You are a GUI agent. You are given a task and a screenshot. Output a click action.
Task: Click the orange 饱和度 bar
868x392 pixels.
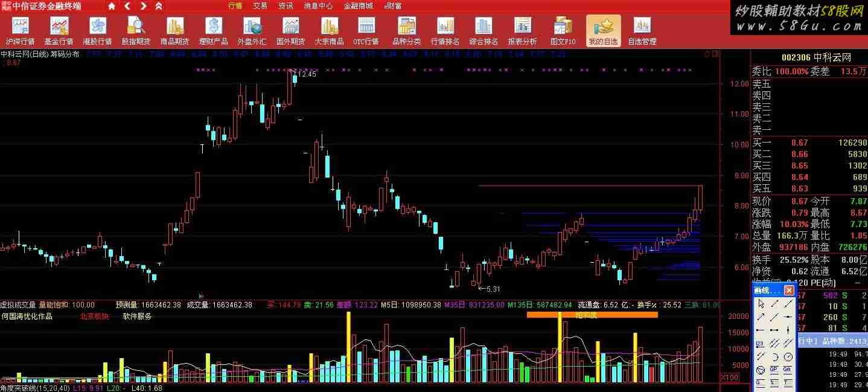pyautogui.click(x=592, y=315)
